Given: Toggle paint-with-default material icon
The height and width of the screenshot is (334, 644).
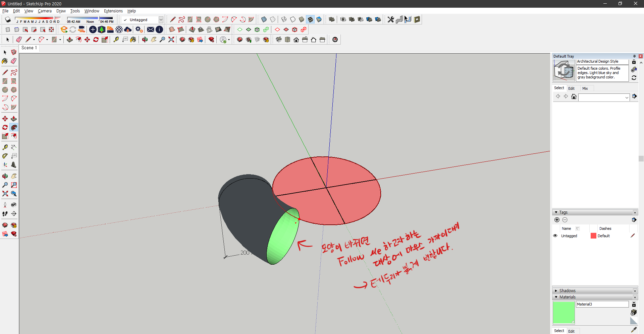Looking at the screenshot, I should (x=634, y=321).
